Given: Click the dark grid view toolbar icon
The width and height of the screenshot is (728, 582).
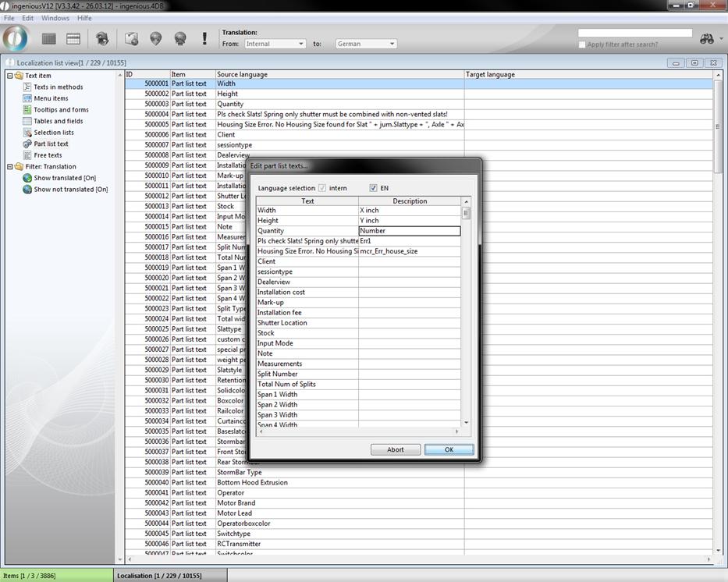Looking at the screenshot, I should [x=49, y=38].
